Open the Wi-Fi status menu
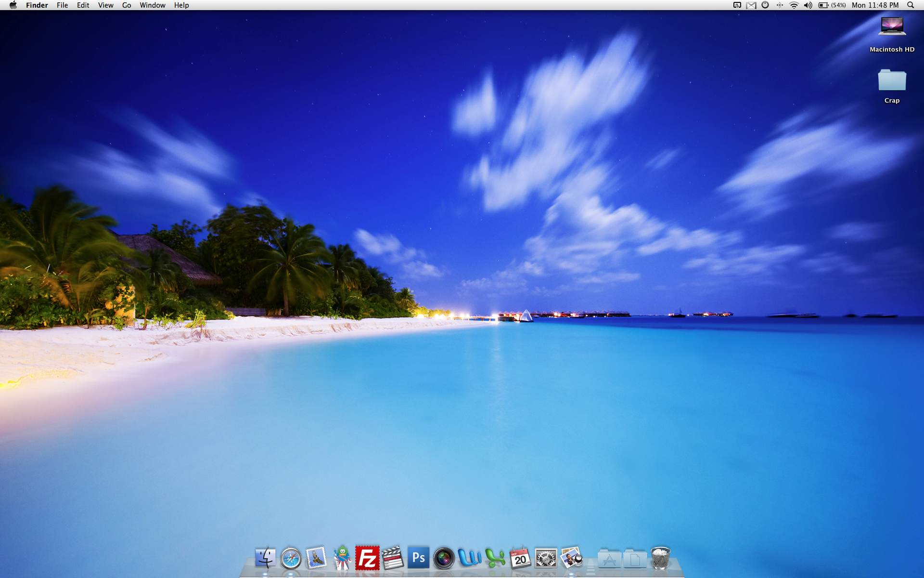The height and width of the screenshot is (578, 924). tap(794, 5)
